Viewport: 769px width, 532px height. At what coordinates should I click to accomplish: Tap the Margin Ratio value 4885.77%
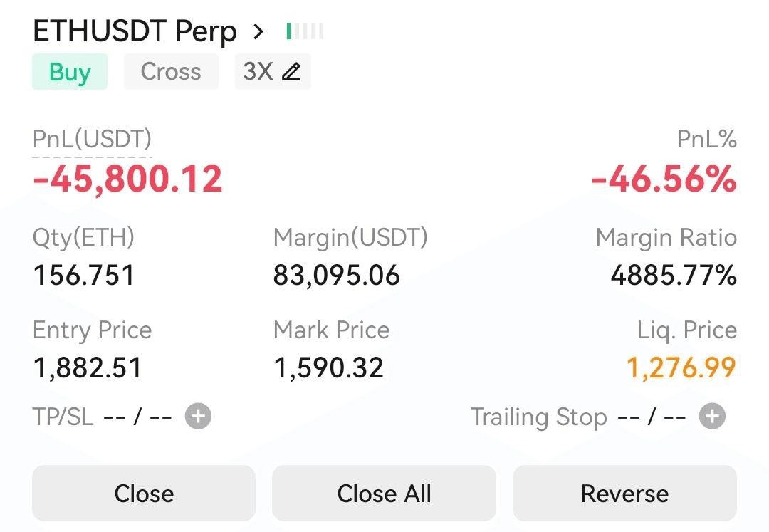pos(674,275)
